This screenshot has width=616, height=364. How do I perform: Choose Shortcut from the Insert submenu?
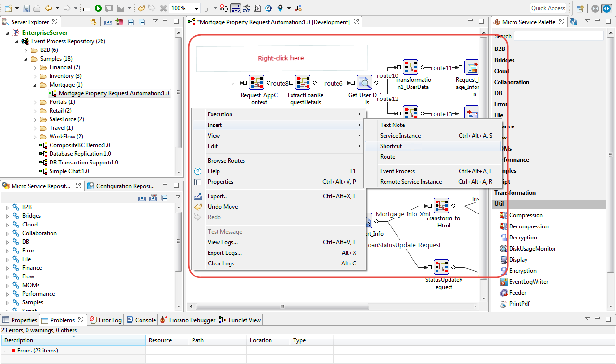coord(391,146)
